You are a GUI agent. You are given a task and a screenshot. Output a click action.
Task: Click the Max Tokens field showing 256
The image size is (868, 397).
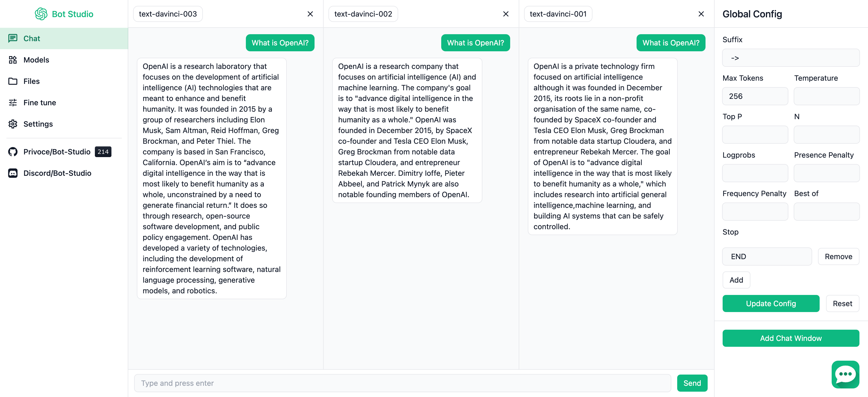755,96
